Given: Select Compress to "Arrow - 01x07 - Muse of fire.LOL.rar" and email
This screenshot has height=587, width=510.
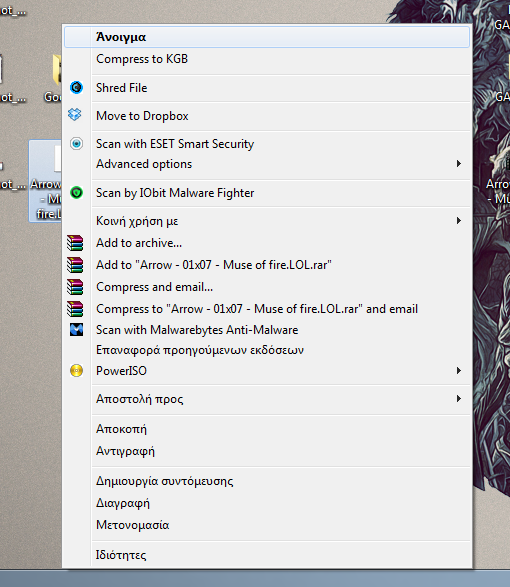Looking at the screenshot, I should (267, 309).
